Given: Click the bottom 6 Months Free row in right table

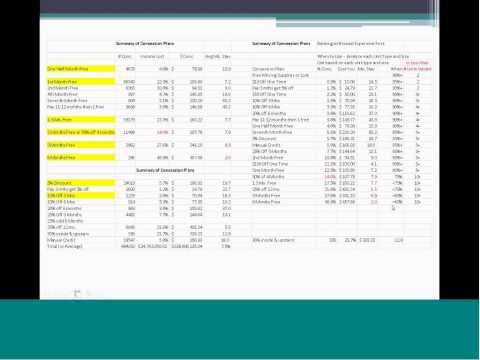Looking at the screenshot, I should (x=266, y=202).
